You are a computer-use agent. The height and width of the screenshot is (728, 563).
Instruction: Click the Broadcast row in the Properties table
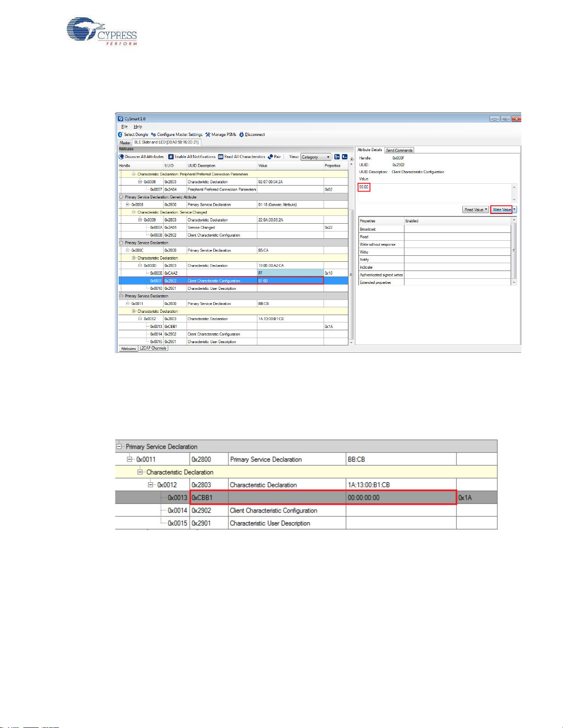click(434, 229)
